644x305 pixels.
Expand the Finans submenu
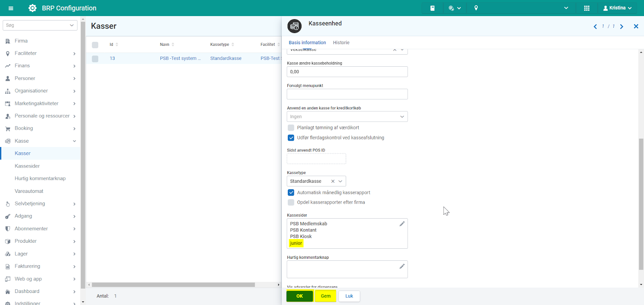pyautogui.click(x=74, y=66)
